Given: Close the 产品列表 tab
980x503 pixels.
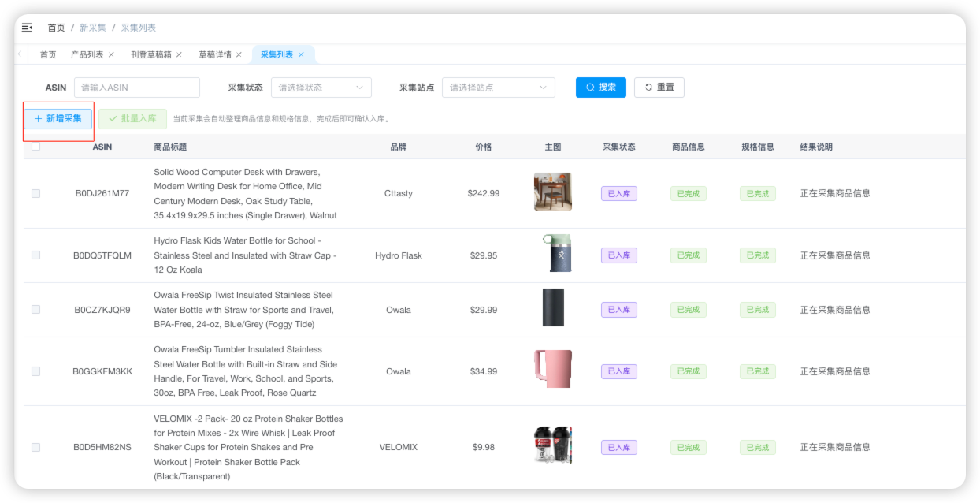Looking at the screenshot, I should coord(111,54).
